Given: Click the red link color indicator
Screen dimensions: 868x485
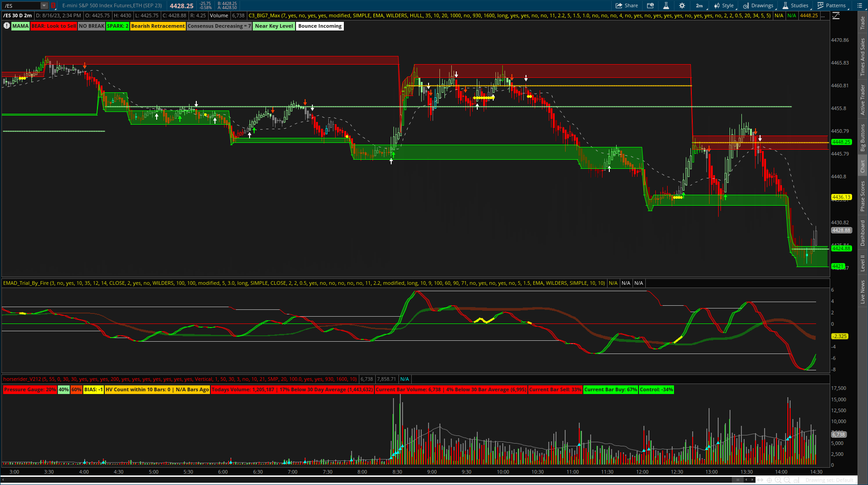Looking at the screenshot, I should [53, 5].
